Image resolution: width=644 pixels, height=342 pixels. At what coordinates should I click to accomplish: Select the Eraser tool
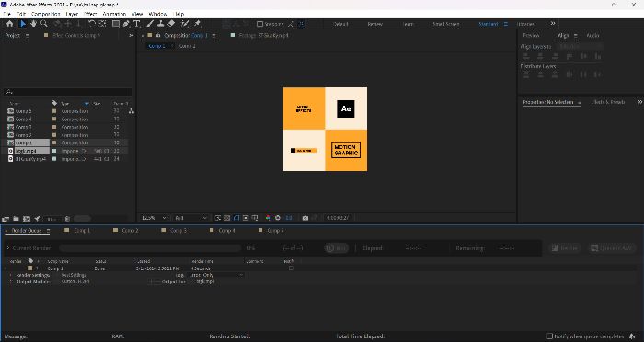(171, 24)
